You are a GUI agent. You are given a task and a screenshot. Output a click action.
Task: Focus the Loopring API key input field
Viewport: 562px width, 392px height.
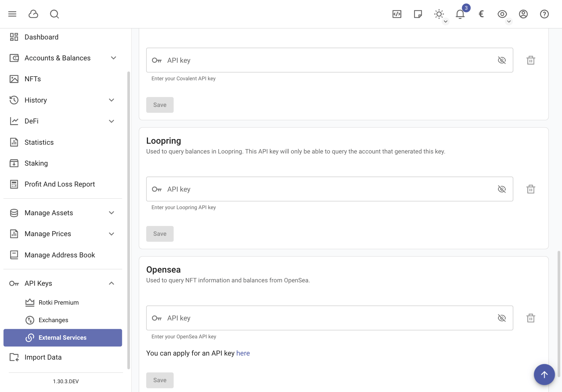330,189
